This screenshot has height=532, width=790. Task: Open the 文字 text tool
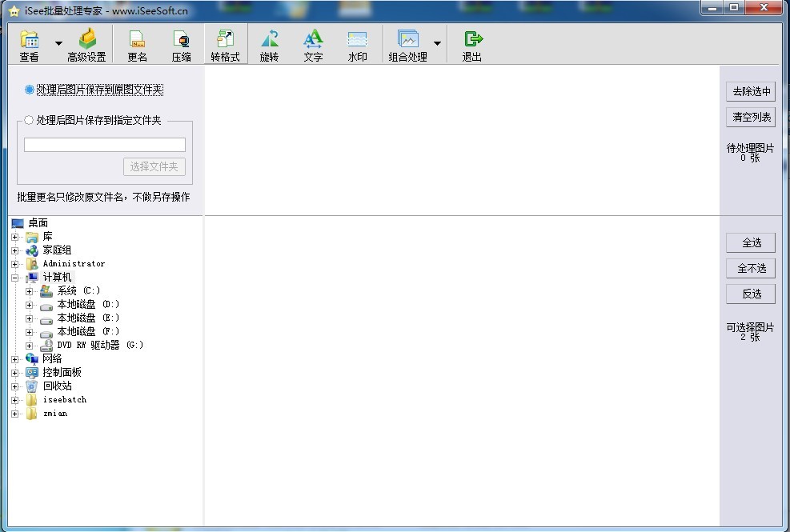click(313, 46)
